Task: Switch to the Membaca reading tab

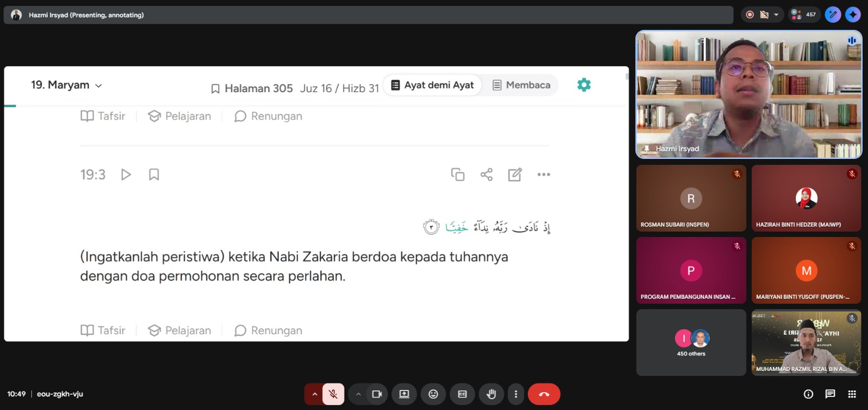Action: tap(521, 85)
